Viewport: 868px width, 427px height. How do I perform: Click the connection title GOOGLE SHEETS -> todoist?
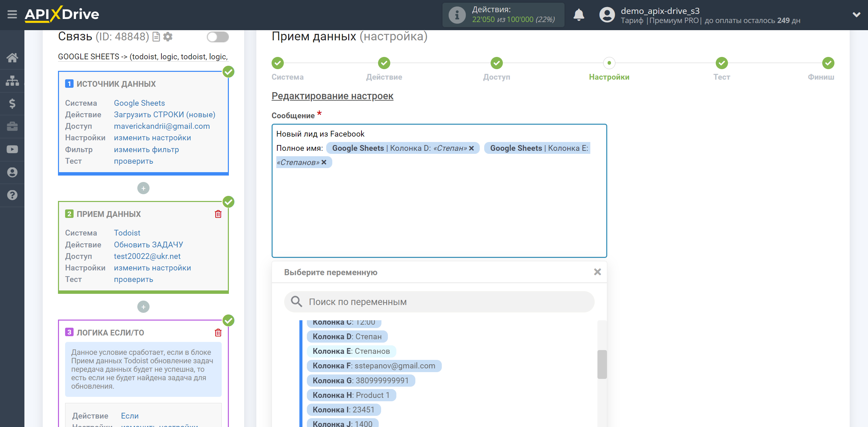point(143,57)
